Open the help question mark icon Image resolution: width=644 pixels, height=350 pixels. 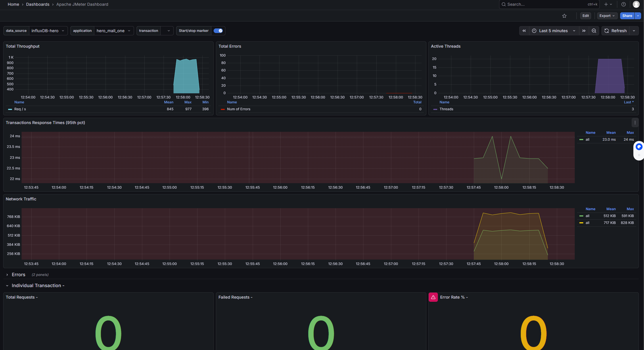(x=623, y=4)
